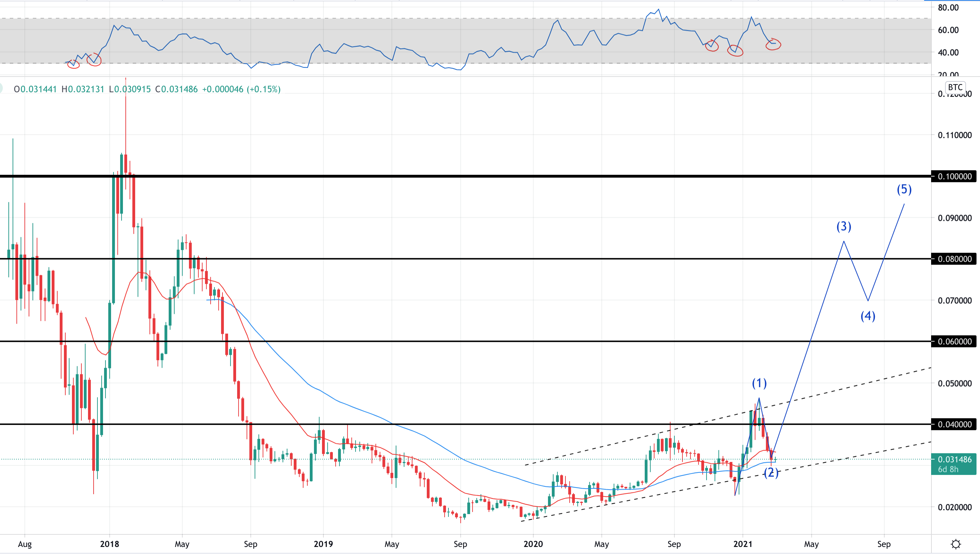
Task: Select the wave (1) text label
Action: pyautogui.click(x=759, y=383)
